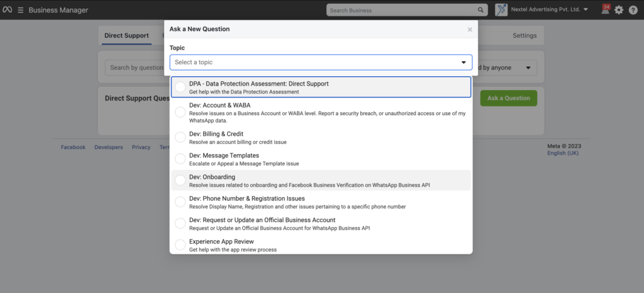
Task: Click 'Get help with the Data Protection Assessment' text
Action: coord(244,92)
